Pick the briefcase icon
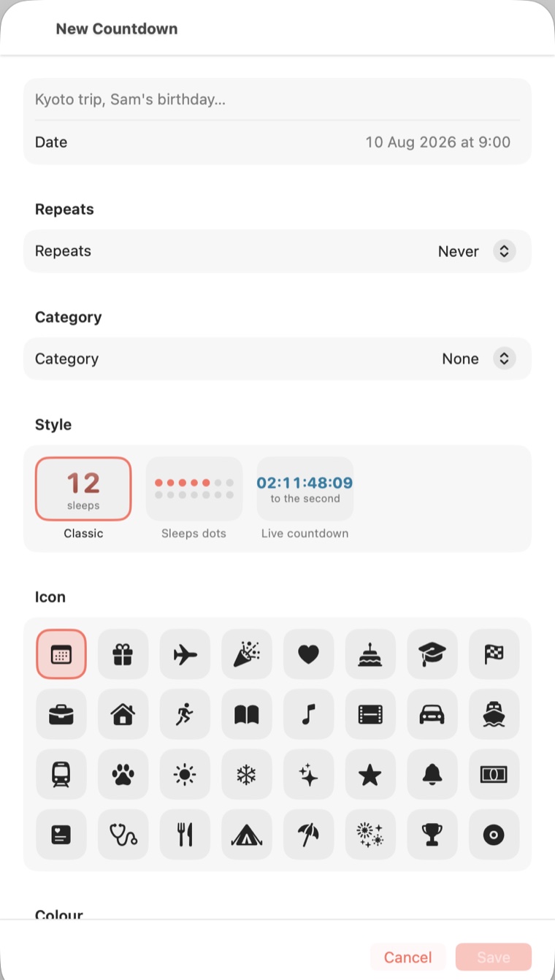The height and width of the screenshot is (980, 555). [61, 714]
